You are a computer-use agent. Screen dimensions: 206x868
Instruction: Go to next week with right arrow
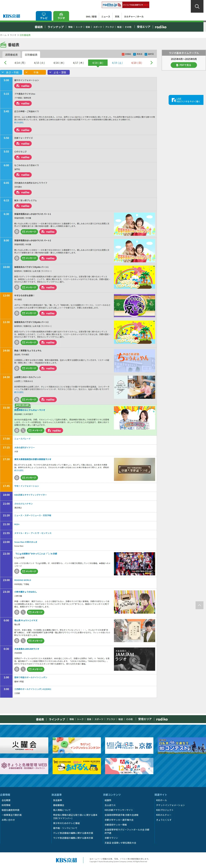tap(151, 63)
